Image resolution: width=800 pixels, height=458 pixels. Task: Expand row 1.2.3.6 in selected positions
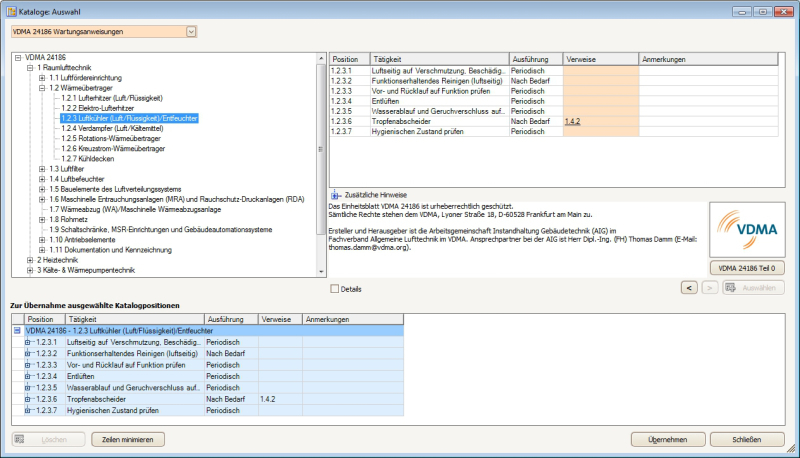[x=28, y=399]
